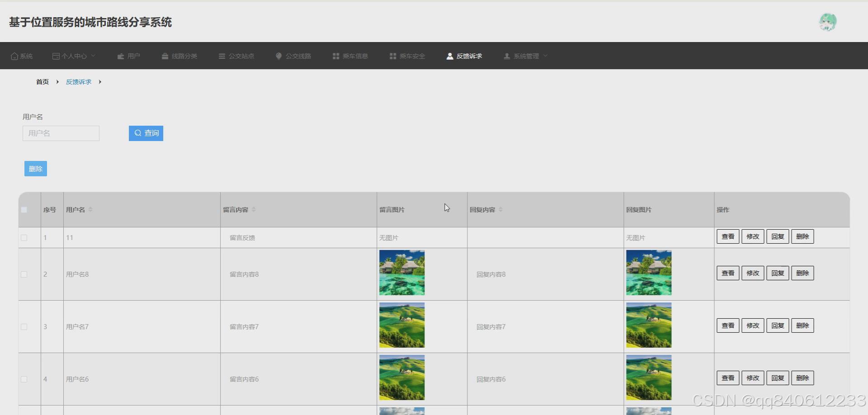Click 修改 for 用户名6 row
Image resolution: width=868 pixels, height=415 pixels.
point(753,378)
